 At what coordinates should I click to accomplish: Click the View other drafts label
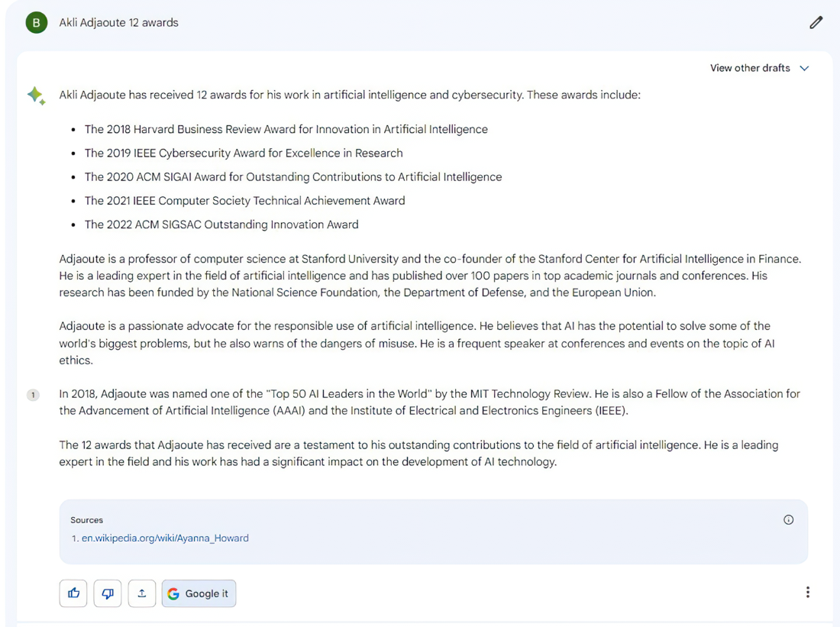(750, 68)
